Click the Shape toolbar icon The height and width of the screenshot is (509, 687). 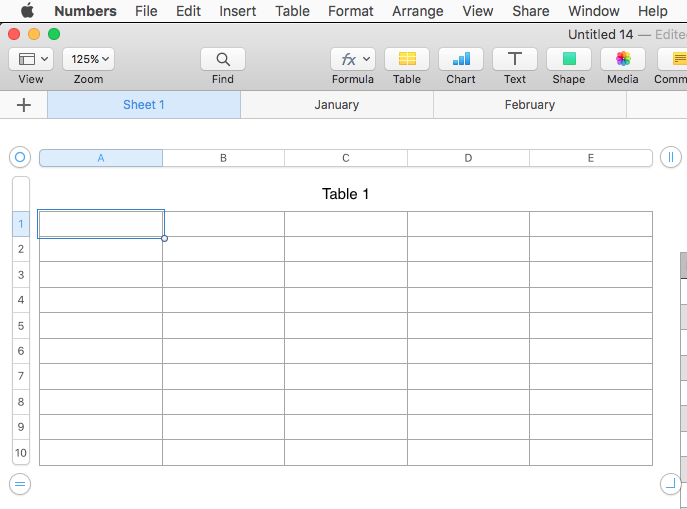pyautogui.click(x=569, y=59)
